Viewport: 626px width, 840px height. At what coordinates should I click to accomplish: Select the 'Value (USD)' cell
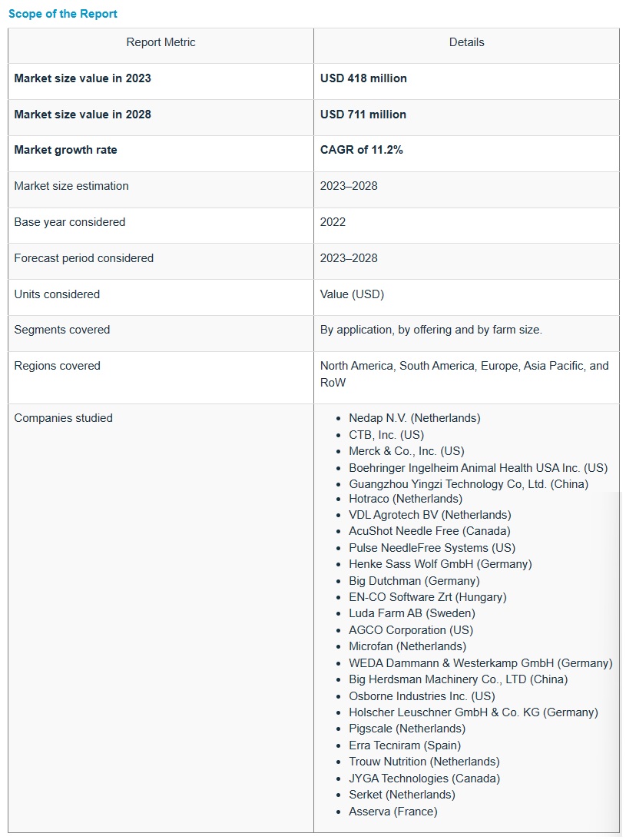click(352, 294)
